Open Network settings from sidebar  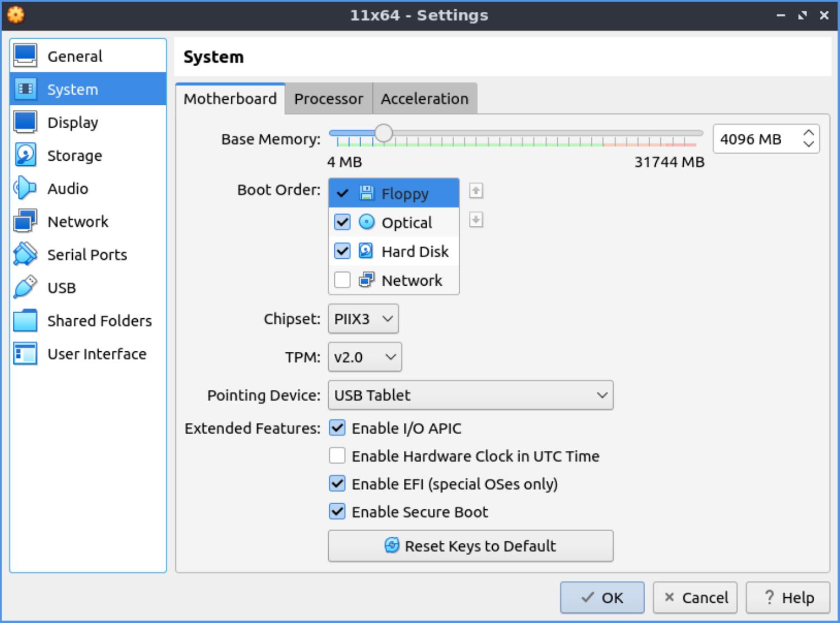tap(78, 221)
